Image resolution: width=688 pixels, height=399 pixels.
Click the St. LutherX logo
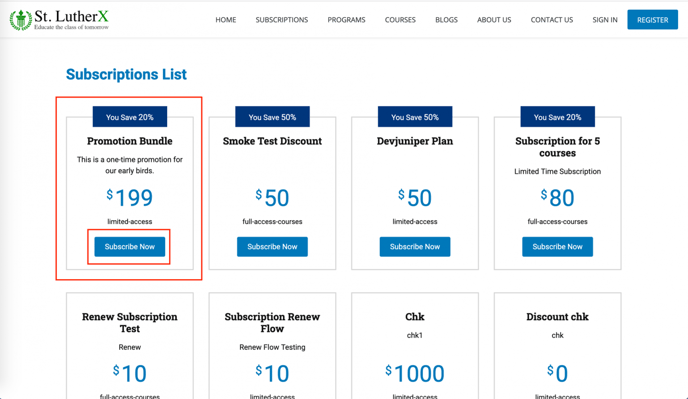click(x=59, y=20)
